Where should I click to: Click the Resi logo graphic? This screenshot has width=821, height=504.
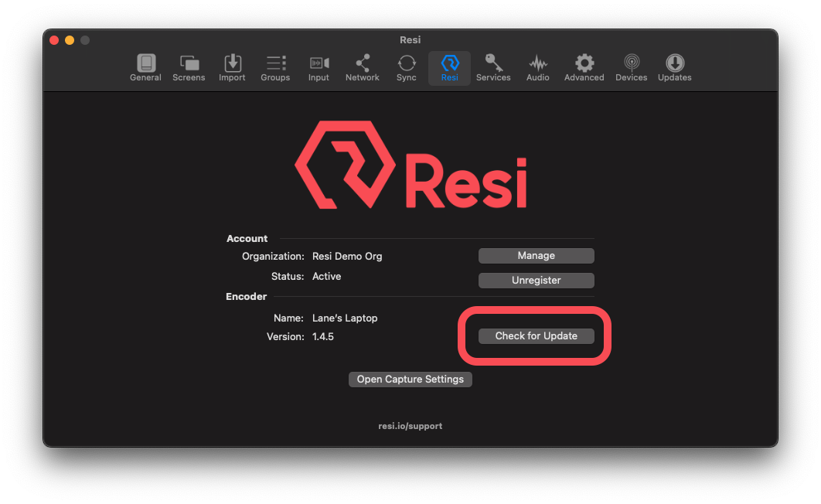coord(410,164)
